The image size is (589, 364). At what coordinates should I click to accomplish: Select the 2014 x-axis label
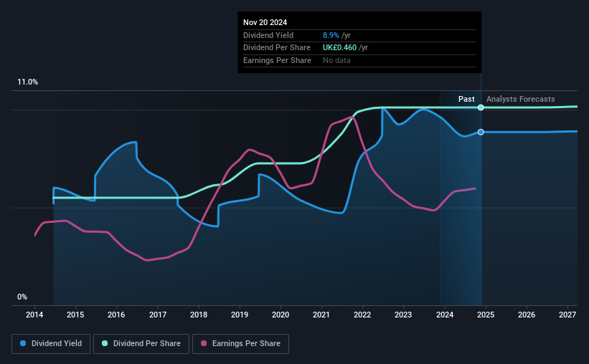34,315
